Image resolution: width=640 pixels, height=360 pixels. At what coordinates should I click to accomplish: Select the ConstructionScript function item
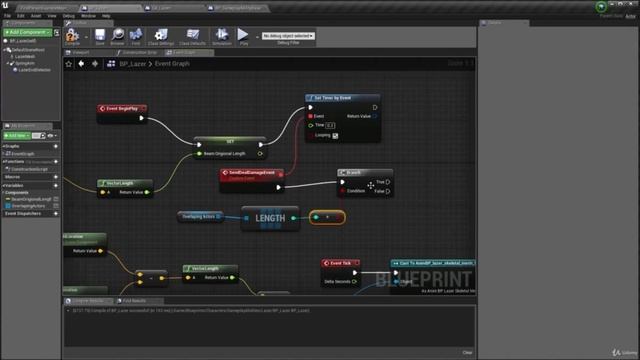pos(29,169)
